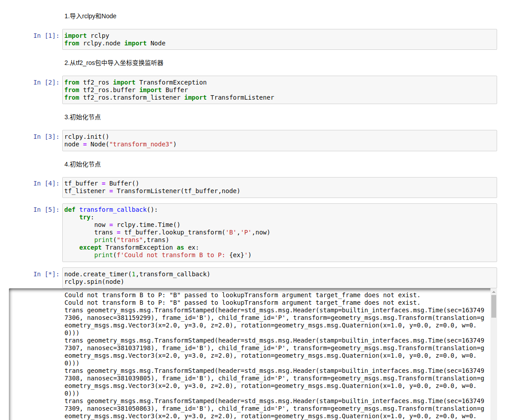
Task: Click the In [2] cell prompt
Action: tap(46, 82)
